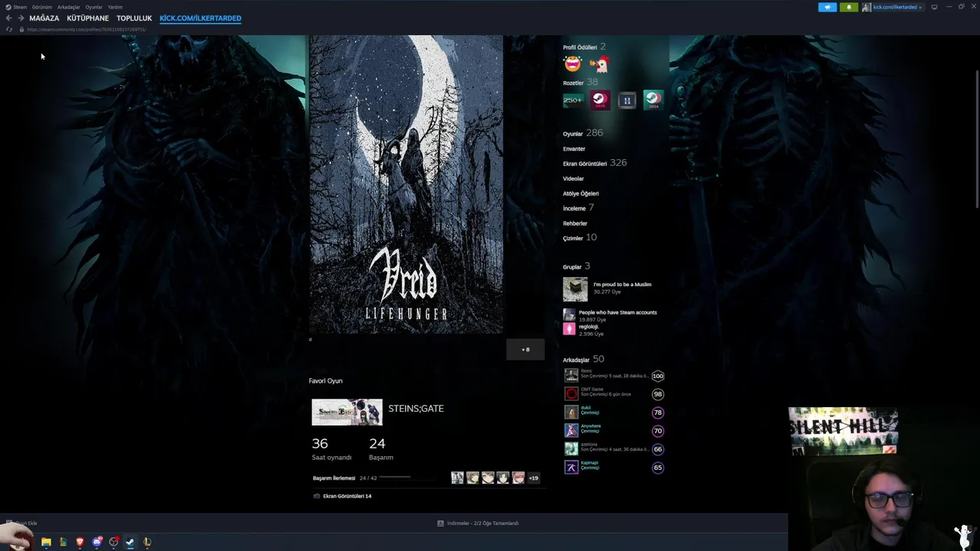980x551 pixels.
Task: Open the Görünüm menu
Action: coord(42,7)
